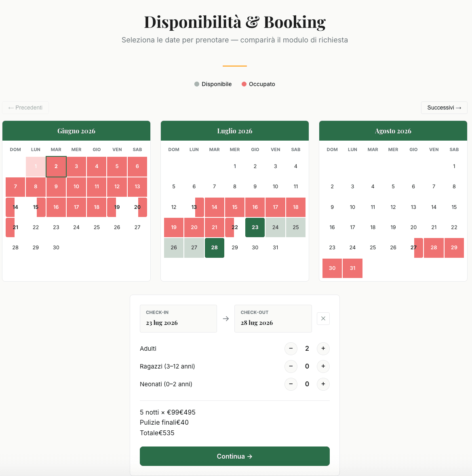Select day 13 in Agosto 2026
The image size is (472, 476).
click(x=413, y=207)
